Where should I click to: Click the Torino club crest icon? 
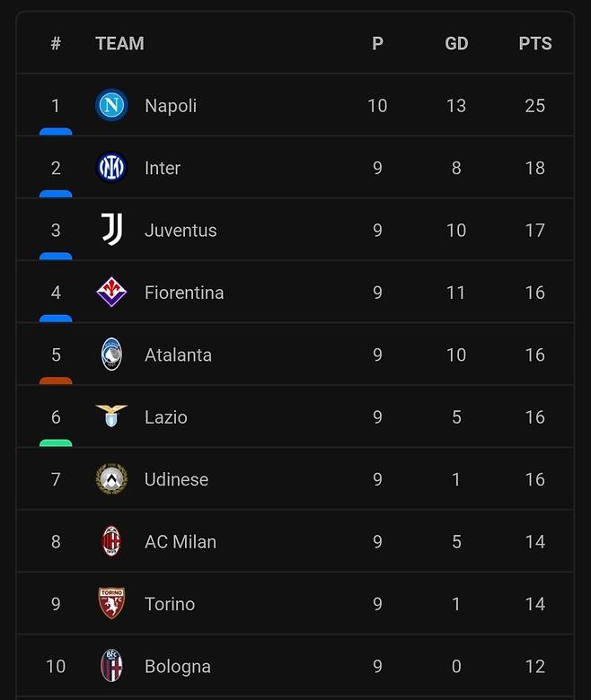(x=111, y=604)
